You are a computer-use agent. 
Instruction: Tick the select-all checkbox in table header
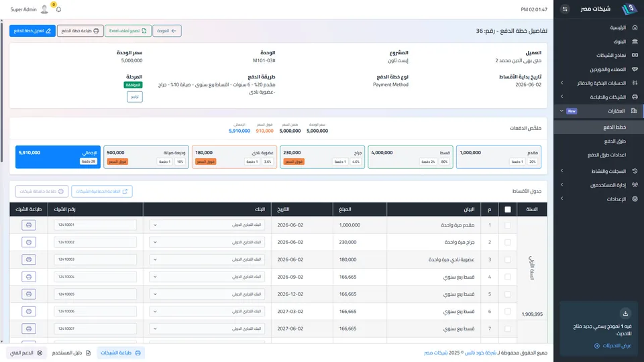[x=508, y=209]
